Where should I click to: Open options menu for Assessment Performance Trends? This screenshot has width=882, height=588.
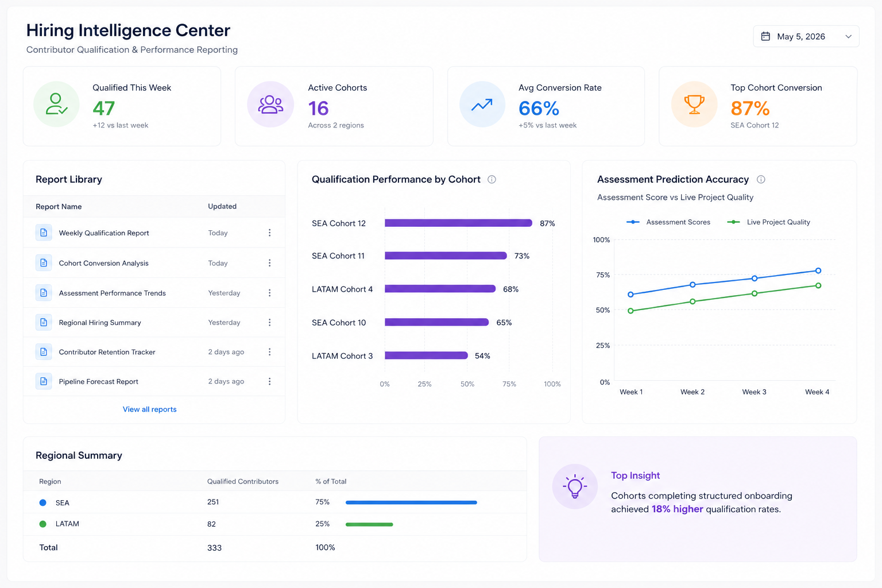point(269,293)
